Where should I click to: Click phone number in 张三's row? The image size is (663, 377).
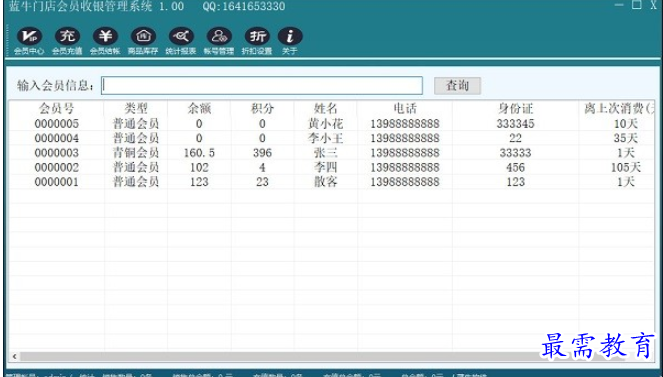point(405,153)
